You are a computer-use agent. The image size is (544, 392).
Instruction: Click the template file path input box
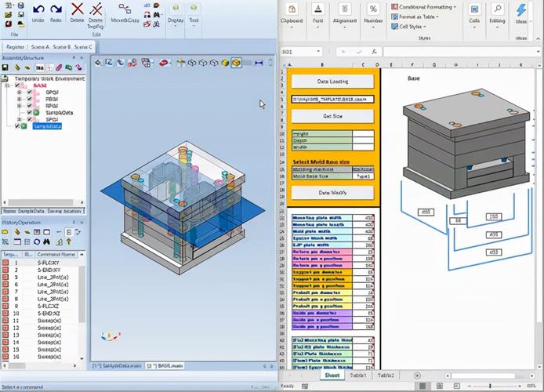click(332, 100)
